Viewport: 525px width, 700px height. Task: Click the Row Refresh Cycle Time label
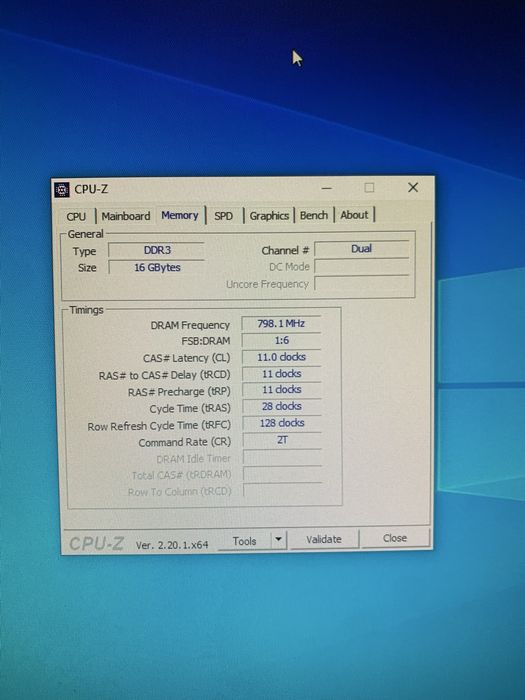159,426
